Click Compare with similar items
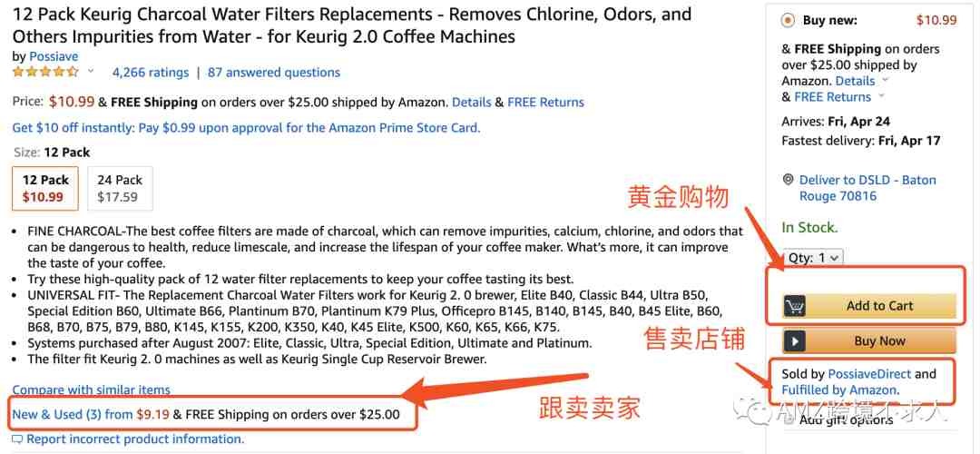 click(x=92, y=390)
